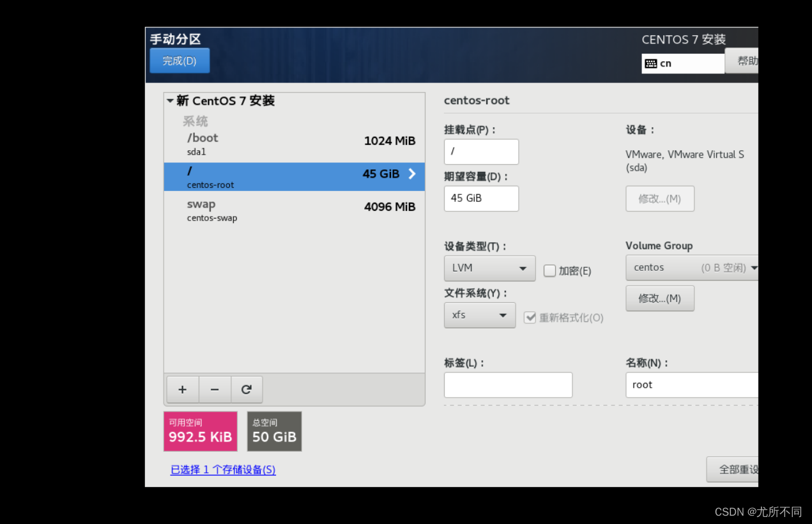Select the / centos-root partition row
Screen dimensions: 812x524
pos(295,177)
